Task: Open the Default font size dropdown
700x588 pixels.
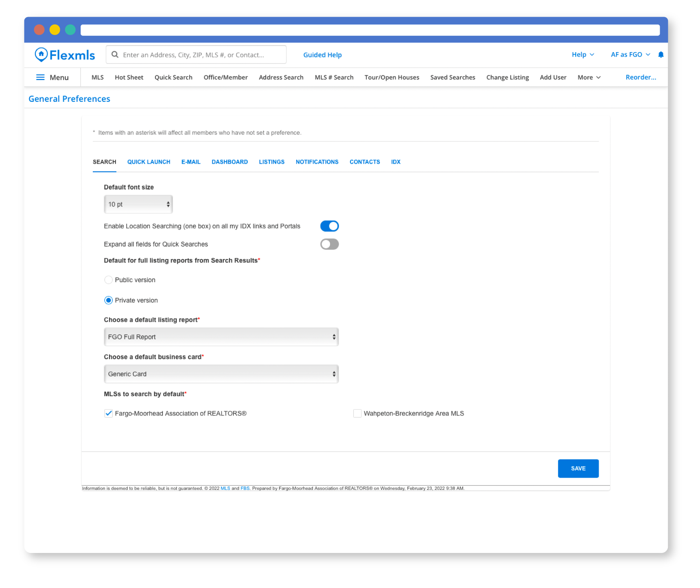Action: 138,204
